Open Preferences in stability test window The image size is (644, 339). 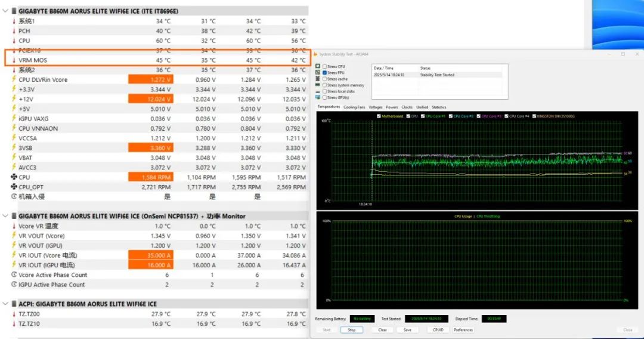(463, 330)
